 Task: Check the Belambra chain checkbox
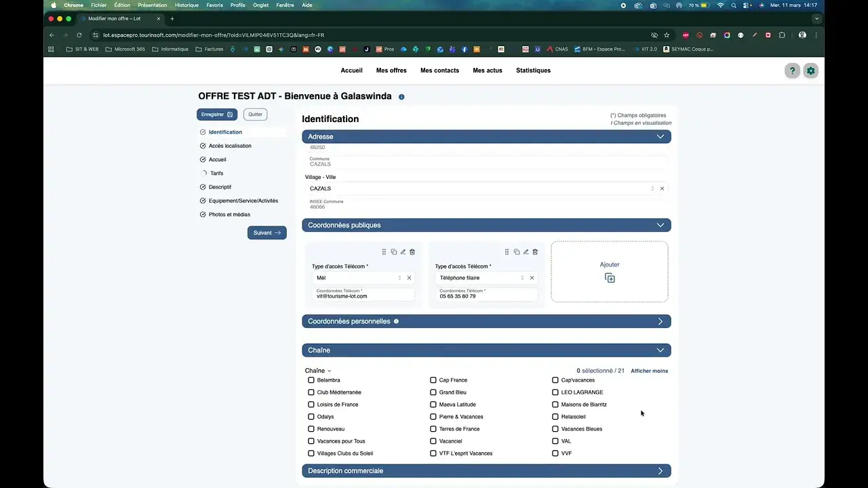pyautogui.click(x=311, y=380)
